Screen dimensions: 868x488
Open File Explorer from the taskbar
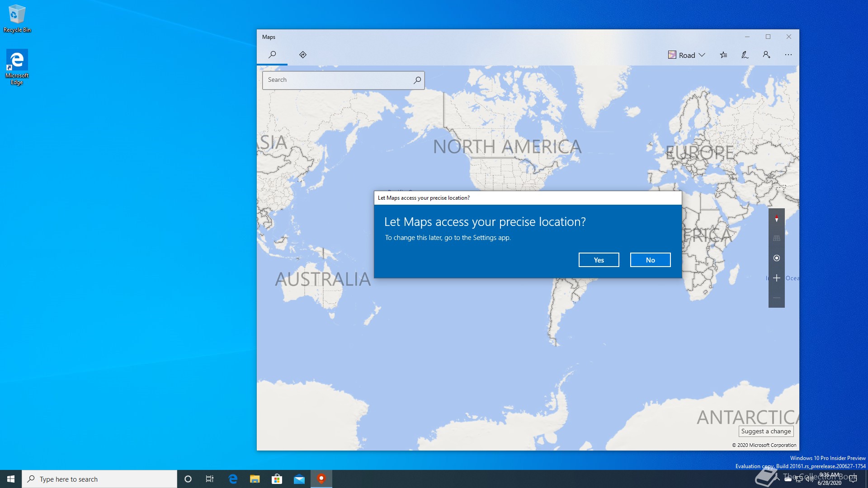point(255,479)
